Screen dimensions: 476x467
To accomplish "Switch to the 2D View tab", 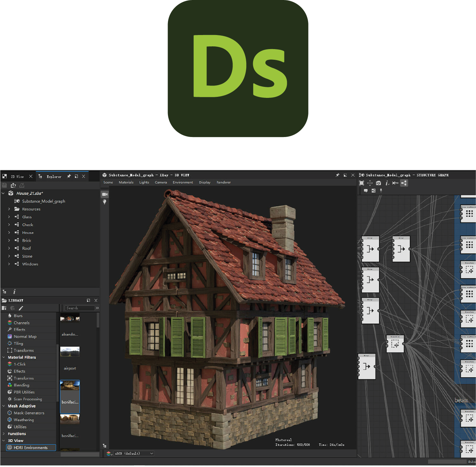I will tap(17, 176).
